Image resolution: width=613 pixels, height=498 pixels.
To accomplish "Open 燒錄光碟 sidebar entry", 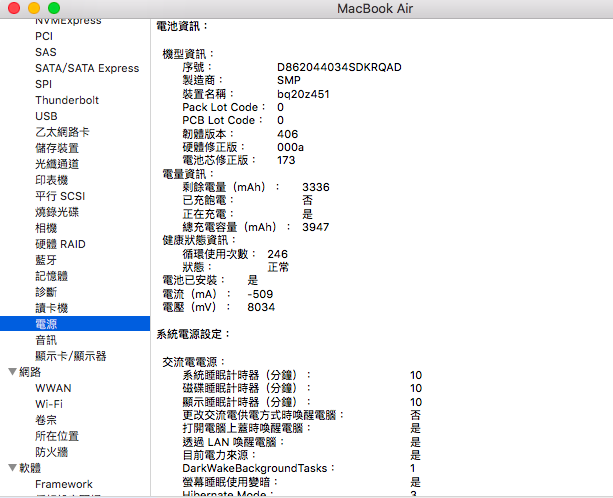I will pos(57,212).
